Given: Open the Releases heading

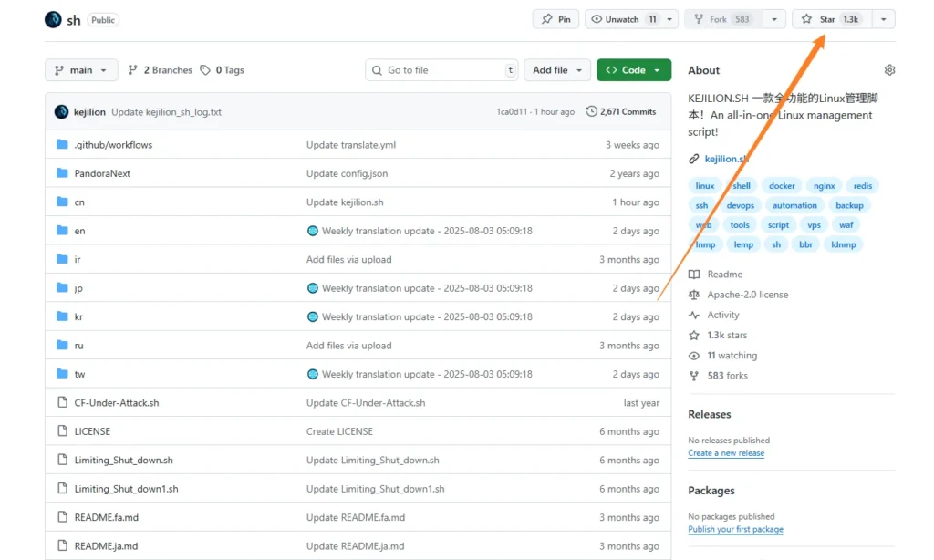Looking at the screenshot, I should pyautogui.click(x=710, y=414).
